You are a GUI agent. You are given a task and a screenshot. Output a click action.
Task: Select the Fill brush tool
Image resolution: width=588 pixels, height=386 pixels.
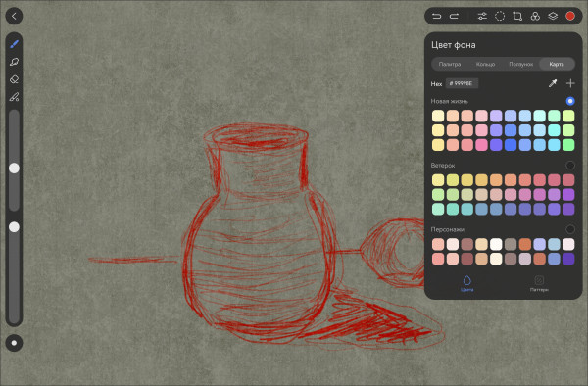click(15, 97)
